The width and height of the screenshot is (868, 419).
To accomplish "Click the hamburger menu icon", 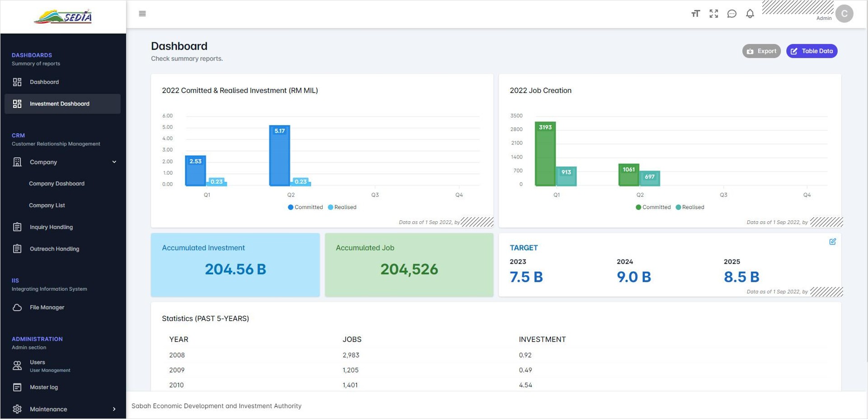I will pyautogui.click(x=142, y=14).
